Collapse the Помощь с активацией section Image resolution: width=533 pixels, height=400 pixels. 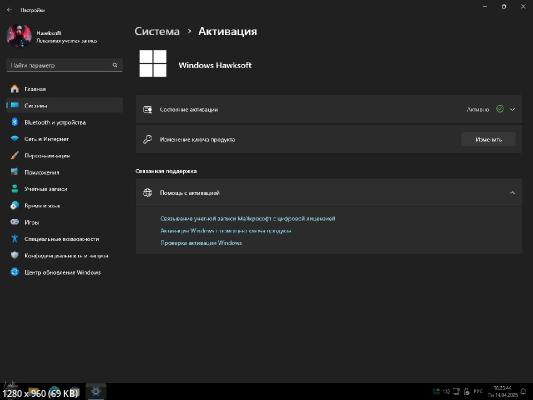coord(512,193)
